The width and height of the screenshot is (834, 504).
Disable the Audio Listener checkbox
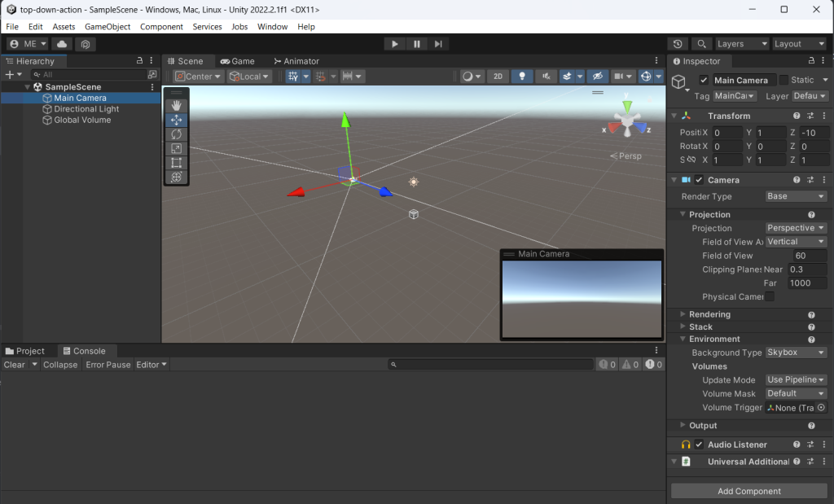[699, 445]
